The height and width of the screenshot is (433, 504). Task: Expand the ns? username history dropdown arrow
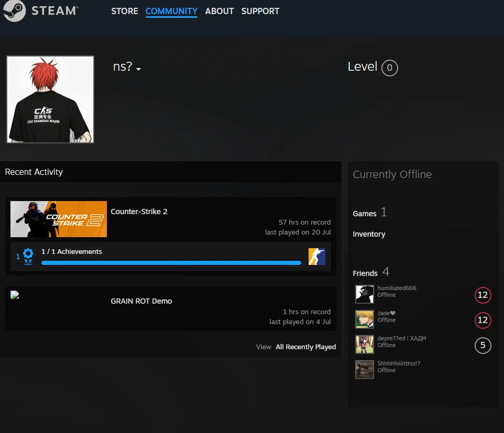point(138,69)
